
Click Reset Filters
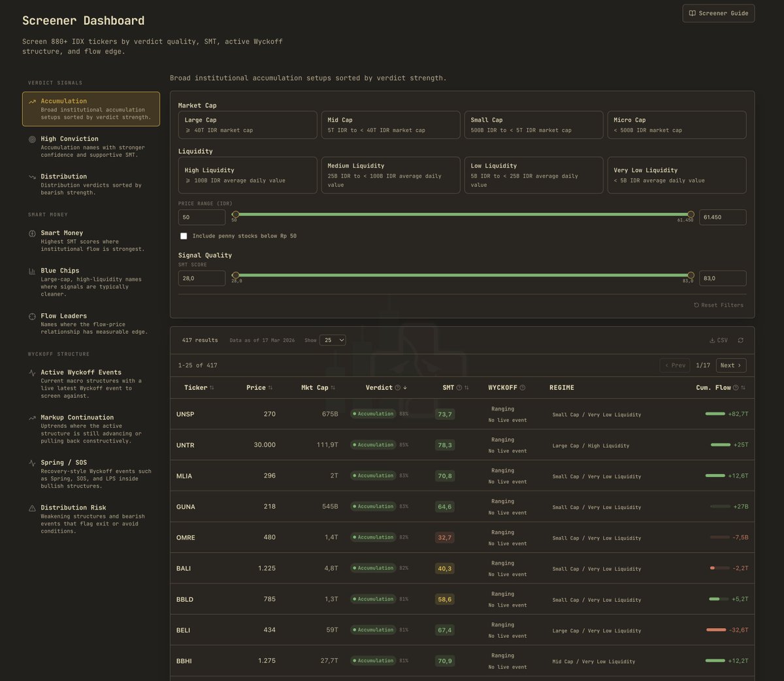pyautogui.click(x=719, y=305)
